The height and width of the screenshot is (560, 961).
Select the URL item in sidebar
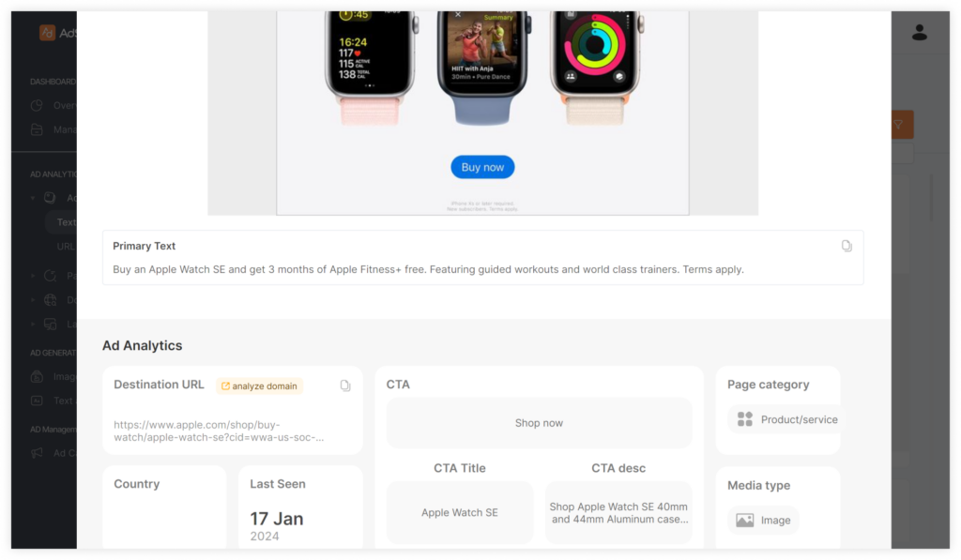(66, 247)
